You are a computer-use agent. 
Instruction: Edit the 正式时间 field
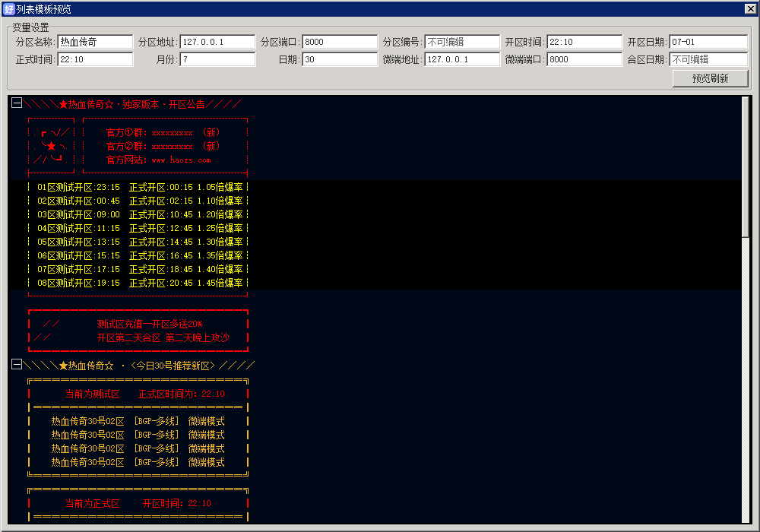[x=95, y=59]
